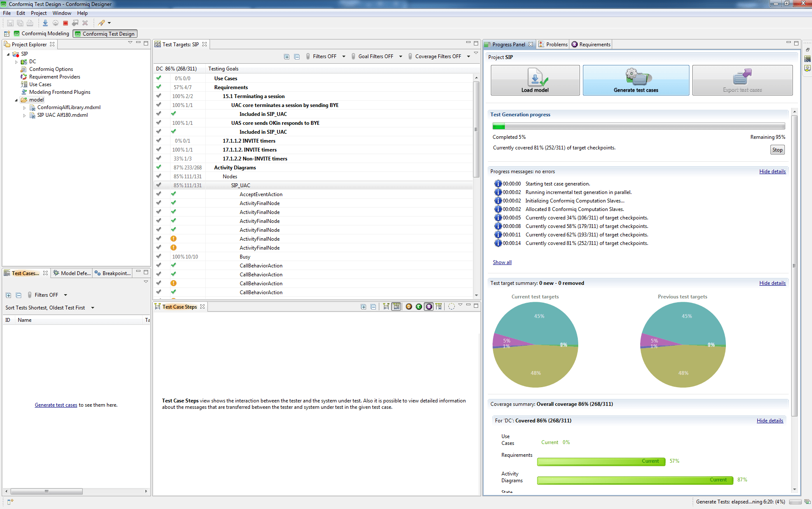812x509 pixels.
Task: Click the export arrow toolbar icon
Action: [75, 23]
